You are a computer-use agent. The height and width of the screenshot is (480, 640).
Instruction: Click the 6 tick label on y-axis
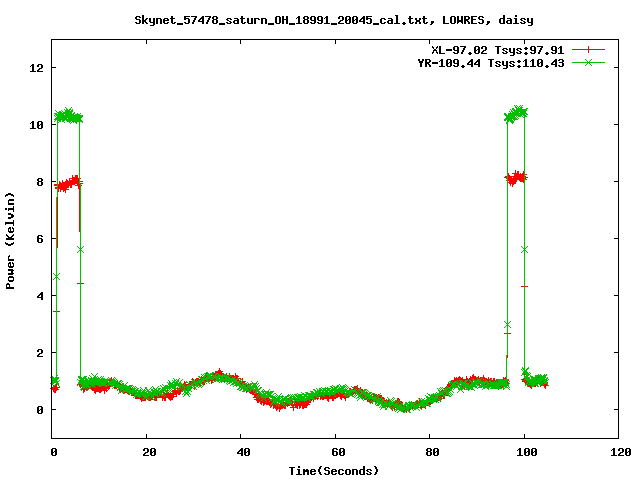coord(39,239)
